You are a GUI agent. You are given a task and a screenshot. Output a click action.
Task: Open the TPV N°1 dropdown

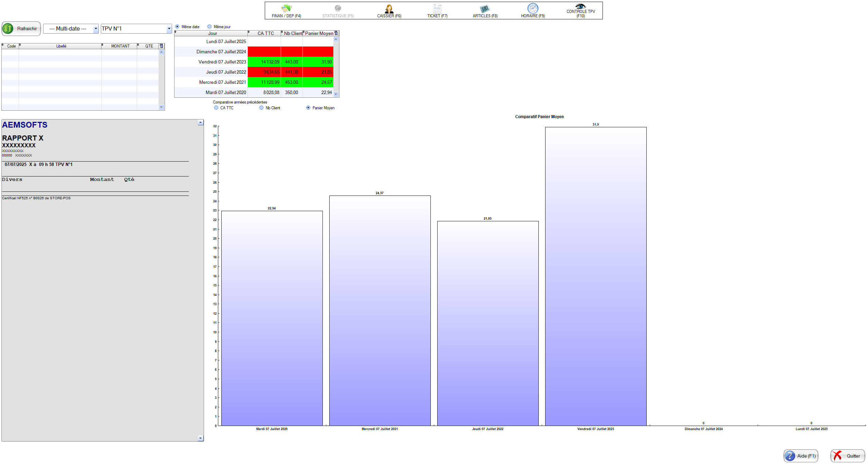coord(169,29)
